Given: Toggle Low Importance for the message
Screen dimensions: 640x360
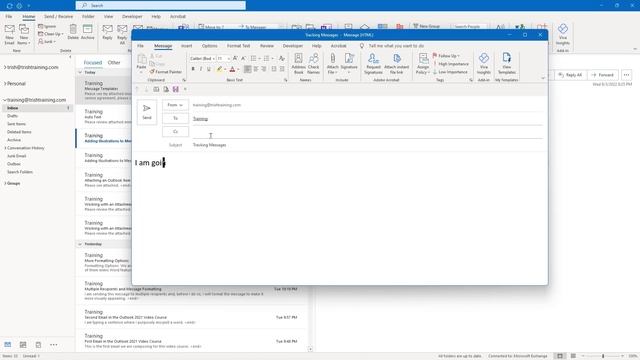Looking at the screenshot, I should [450, 72].
